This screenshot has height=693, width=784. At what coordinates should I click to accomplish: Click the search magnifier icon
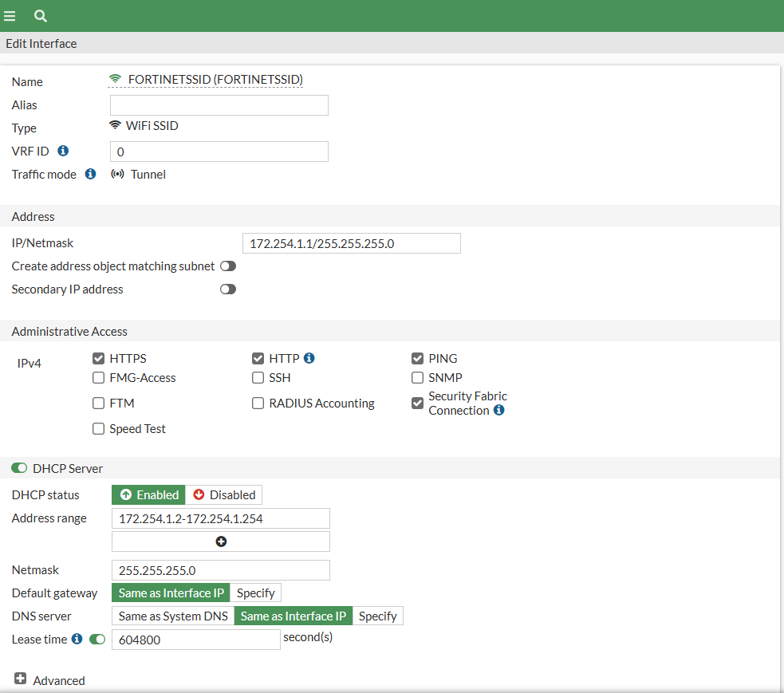(41, 16)
